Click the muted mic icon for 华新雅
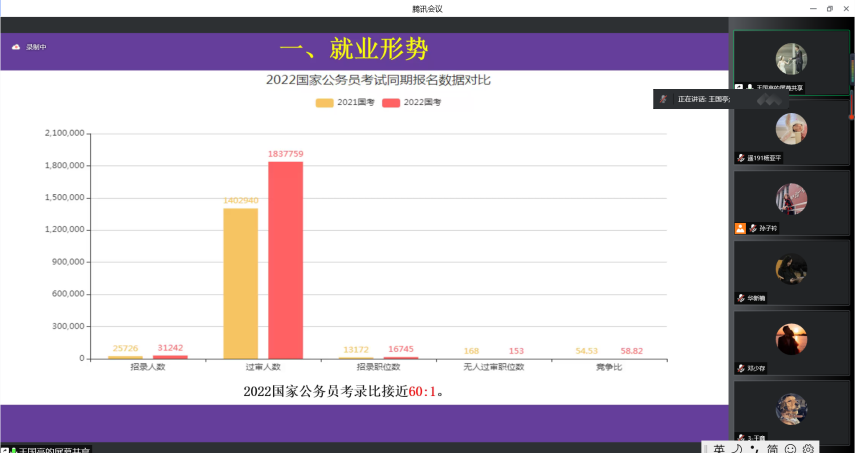855x454 pixels. point(741,298)
